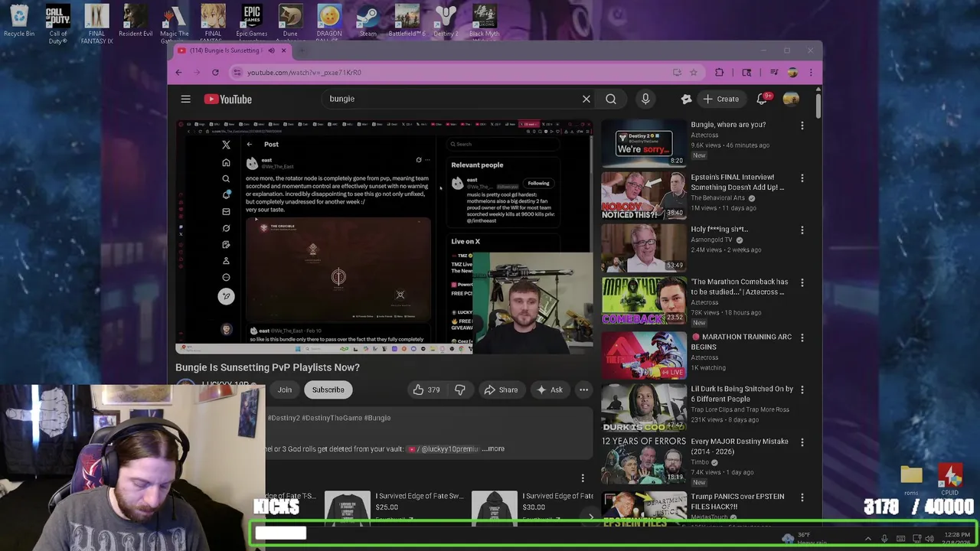Click the sparkle icon beside Create

pos(686,99)
